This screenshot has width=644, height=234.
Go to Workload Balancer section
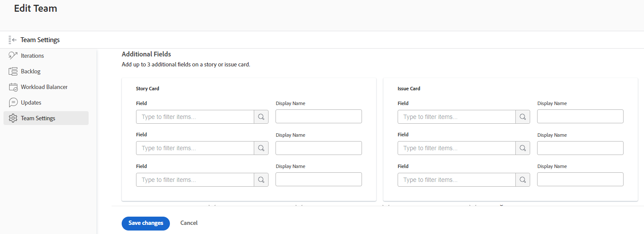44,87
